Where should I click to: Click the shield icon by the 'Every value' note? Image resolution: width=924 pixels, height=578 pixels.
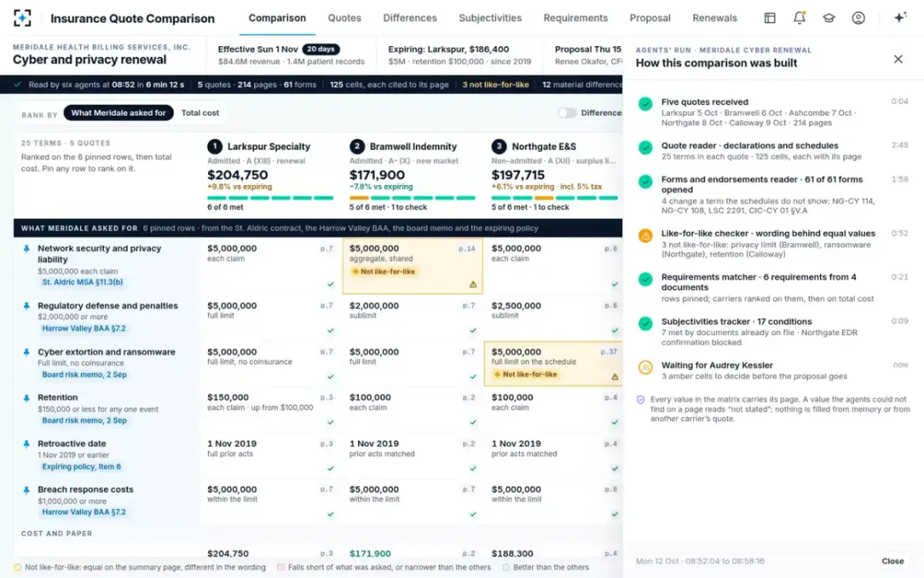[641, 400]
